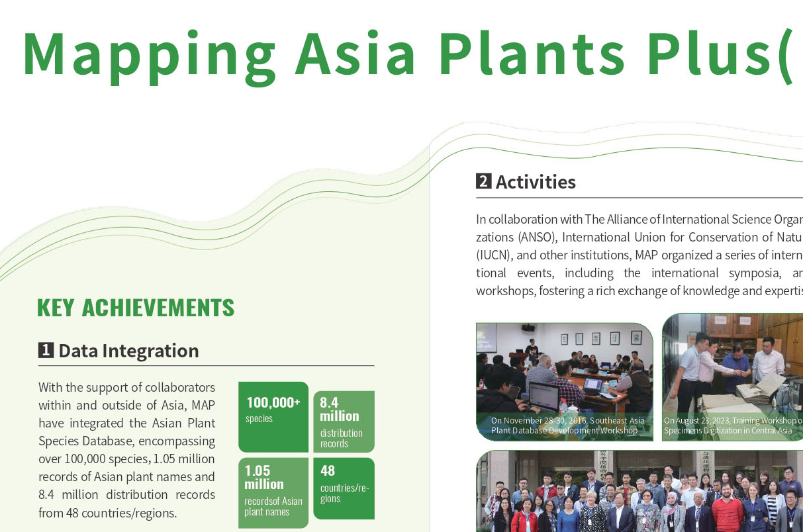The image size is (803, 532).
Task: Select the 48 countries/regions stat tile
Action: point(344,489)
